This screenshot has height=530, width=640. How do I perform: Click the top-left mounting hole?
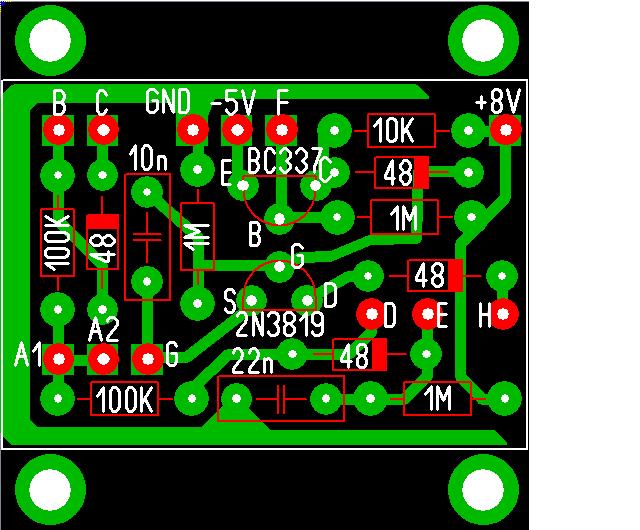coord(51,40)
